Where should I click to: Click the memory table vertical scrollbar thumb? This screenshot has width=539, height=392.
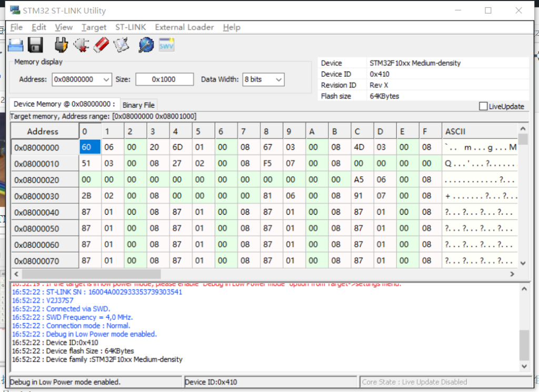[523, 139]
